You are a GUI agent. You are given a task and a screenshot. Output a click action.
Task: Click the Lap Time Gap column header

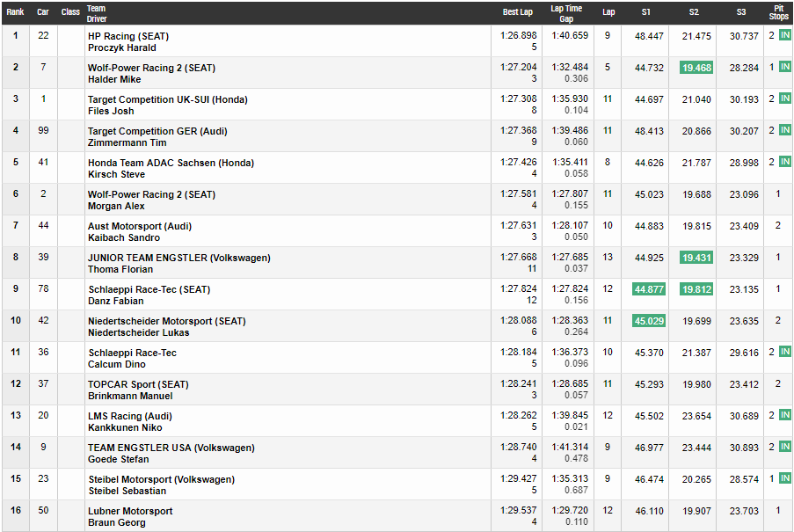pyautogui.click(x=566, y=14)
